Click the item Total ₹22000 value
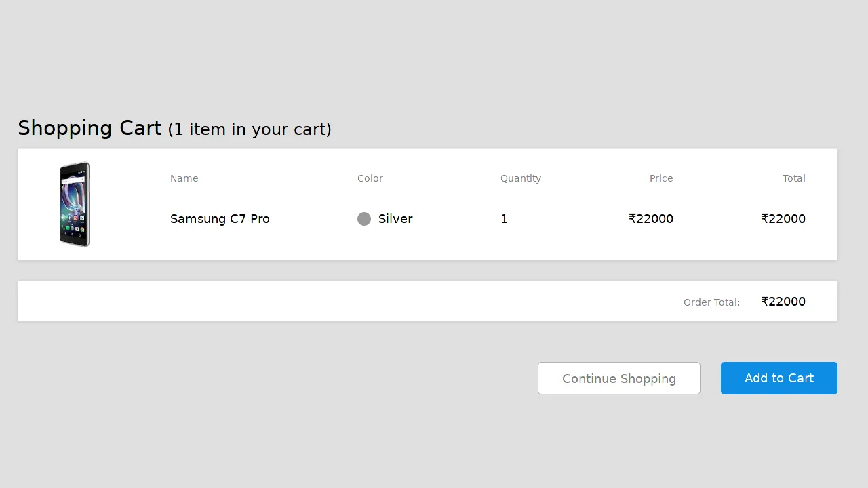The height and width of the screenshot is (488, 868). pyautogui.click(x=783, y=218)
